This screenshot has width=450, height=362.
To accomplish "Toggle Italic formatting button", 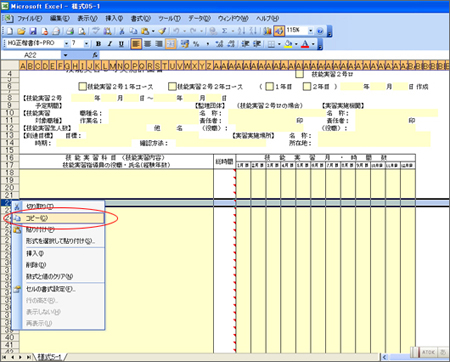I will point(110,44).
